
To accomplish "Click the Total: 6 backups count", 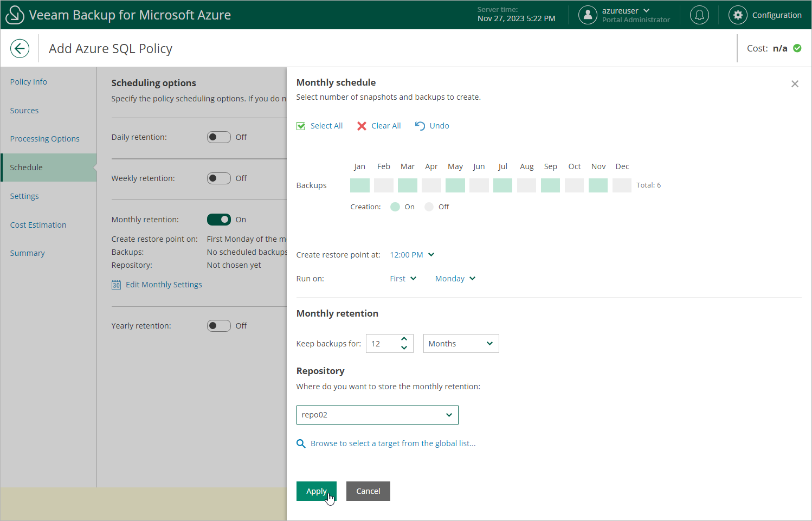I will 648,185.
